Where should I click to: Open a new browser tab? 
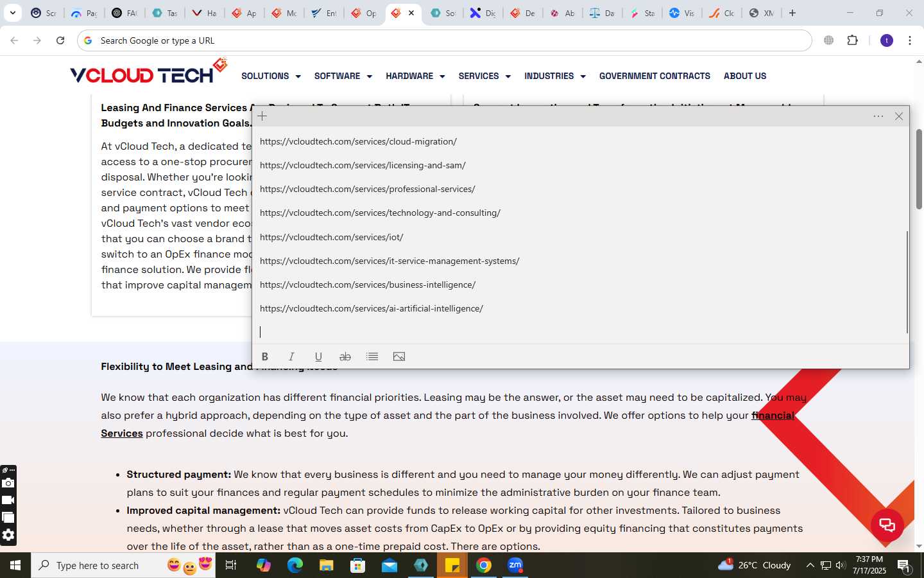point(792,13)
